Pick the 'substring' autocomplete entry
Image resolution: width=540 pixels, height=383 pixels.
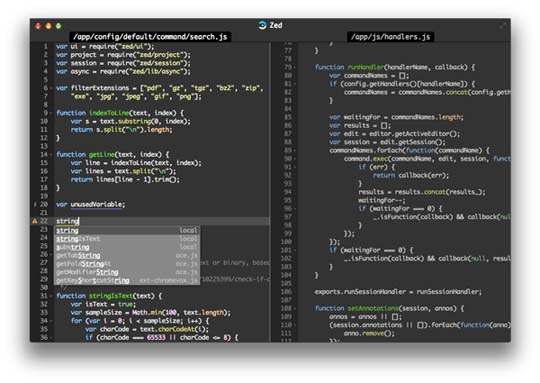[127, 247]
